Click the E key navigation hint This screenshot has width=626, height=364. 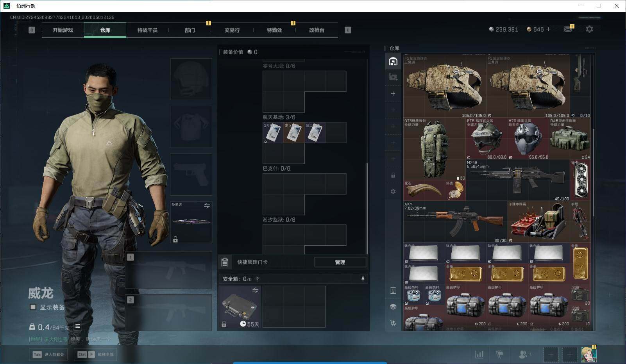point(348,30)
